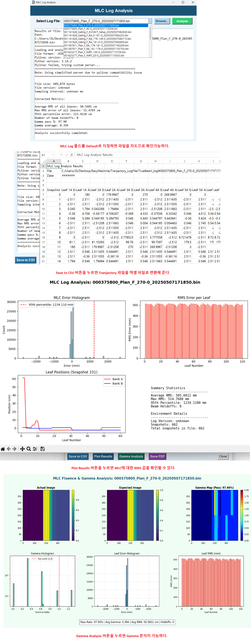Maximize the MLC Log Analysis window
Image resolution: width=252 pixels, height=644 pixels.
coord(183,2)
